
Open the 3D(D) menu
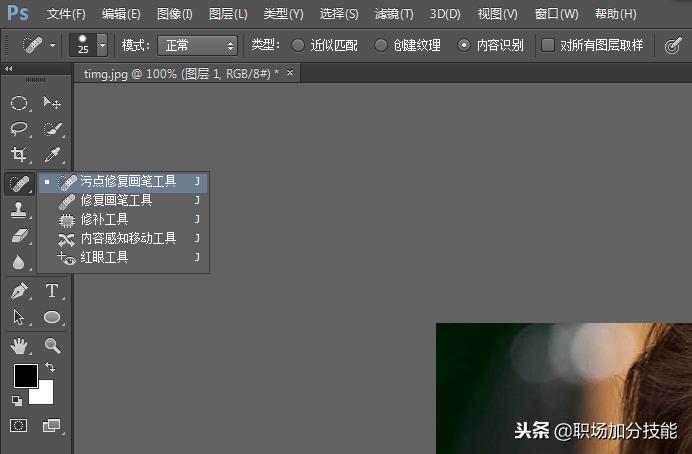(445, 14)
